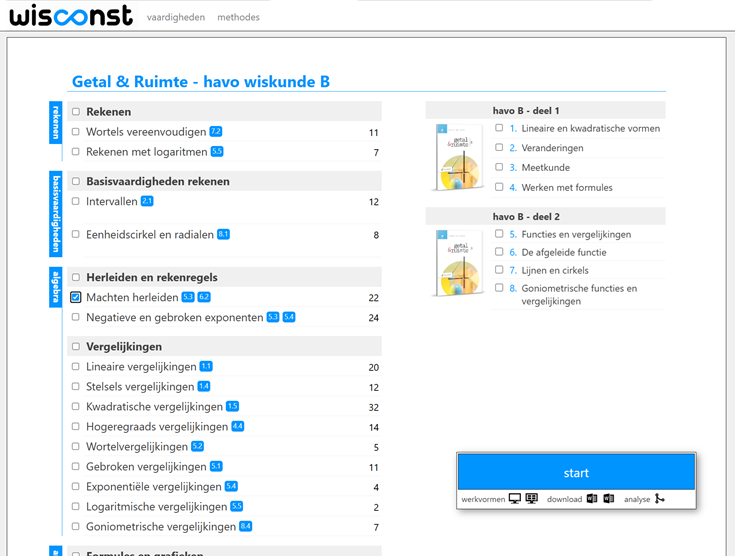Click the Rekenen met logaritmen skill label
The image size is (735, 556).
147,152
